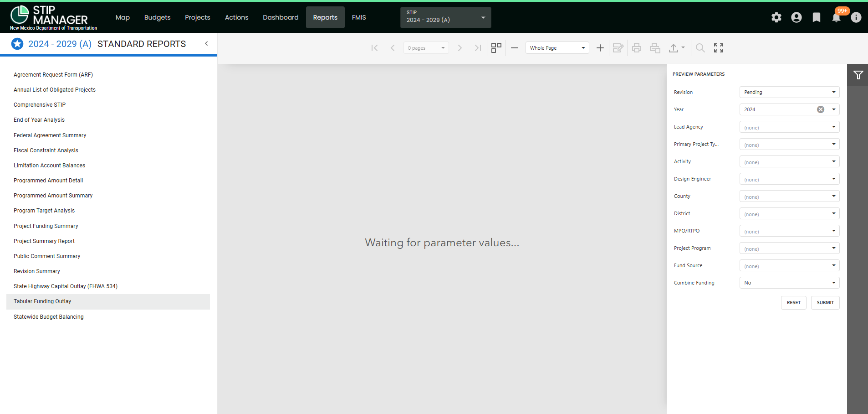Toggle the parameters filter funnel icon

click(x=858, y=75)
